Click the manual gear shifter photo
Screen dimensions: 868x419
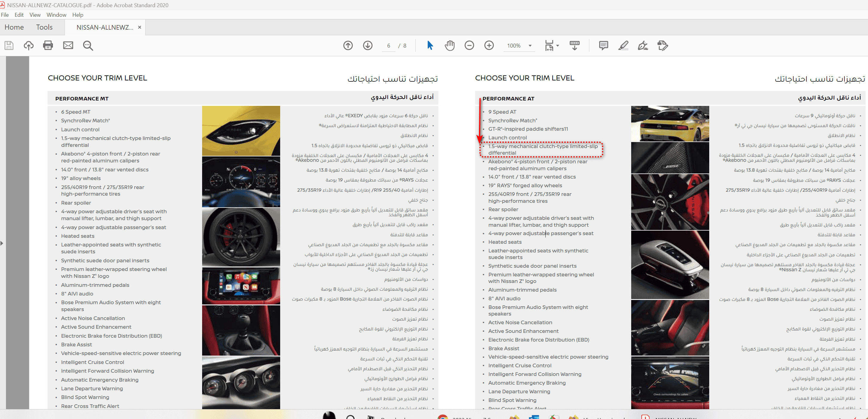coord(241,330)
